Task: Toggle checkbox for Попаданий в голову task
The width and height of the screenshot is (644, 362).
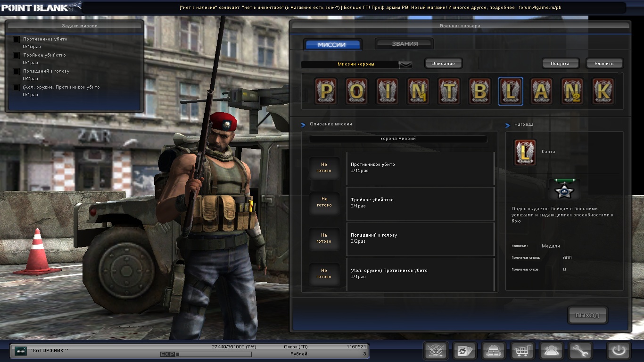Action: (17, 72)
